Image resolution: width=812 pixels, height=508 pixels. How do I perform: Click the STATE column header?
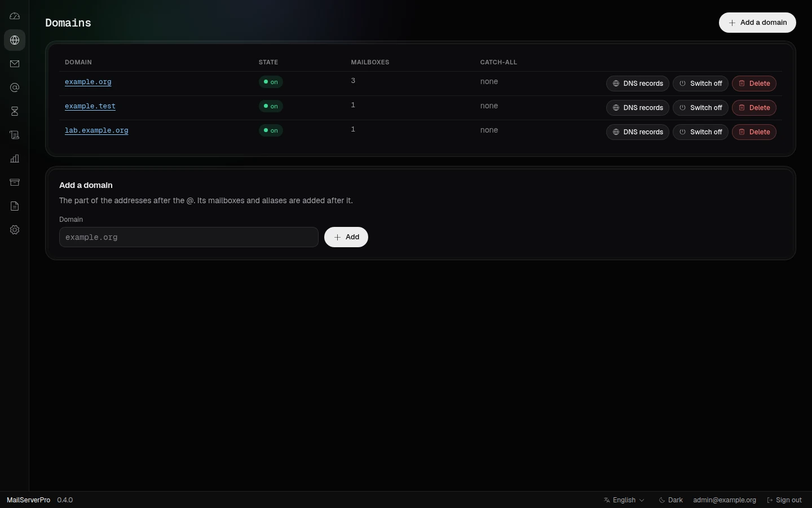tap(268, 62)
